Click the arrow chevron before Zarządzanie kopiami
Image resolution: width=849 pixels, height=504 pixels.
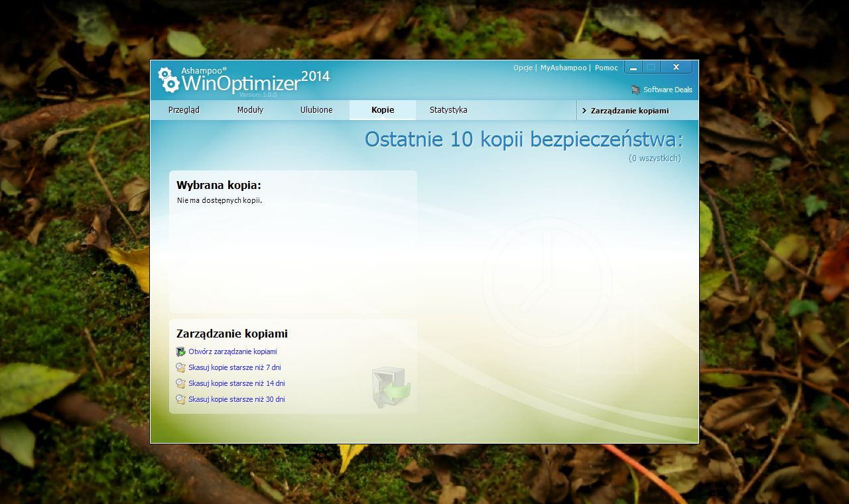584,111
